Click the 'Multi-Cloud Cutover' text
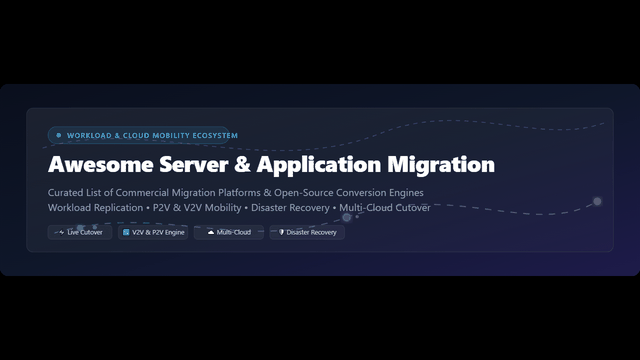Image resolution: width=640 pixels, height=360 pixels. click(385, 208)
